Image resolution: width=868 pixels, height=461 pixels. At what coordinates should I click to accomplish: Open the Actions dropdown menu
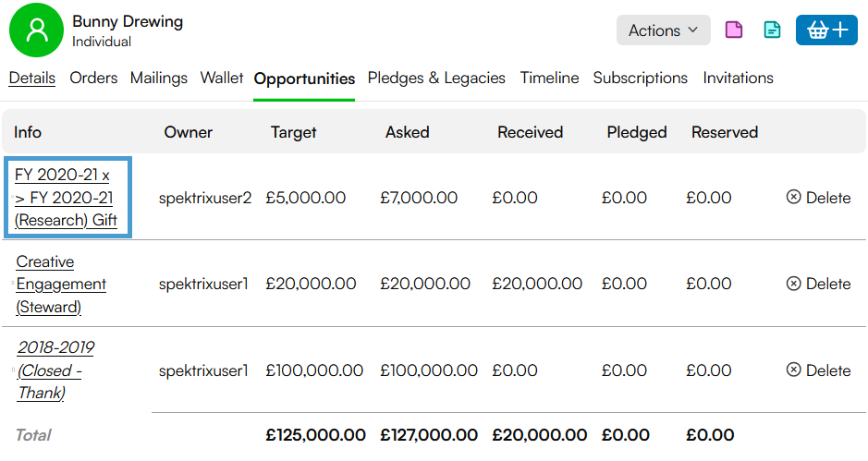pyautogui.click(x=663, y=30)
